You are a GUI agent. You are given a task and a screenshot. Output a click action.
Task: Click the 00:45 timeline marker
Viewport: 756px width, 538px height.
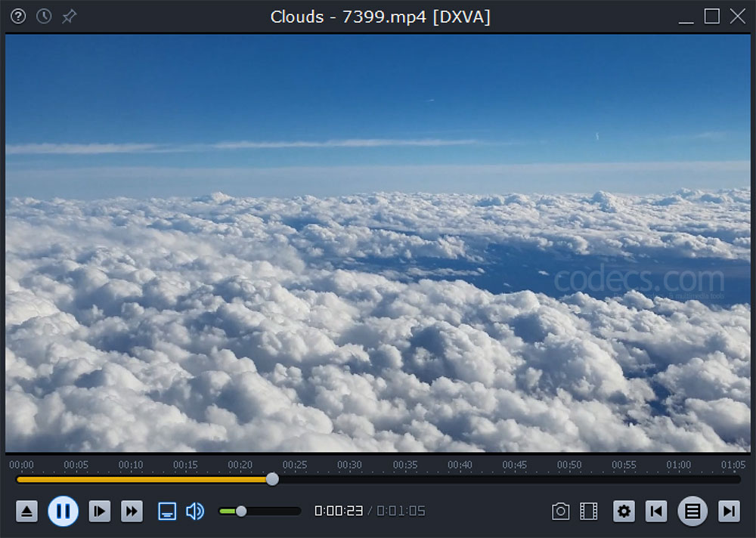coord(514,465)
